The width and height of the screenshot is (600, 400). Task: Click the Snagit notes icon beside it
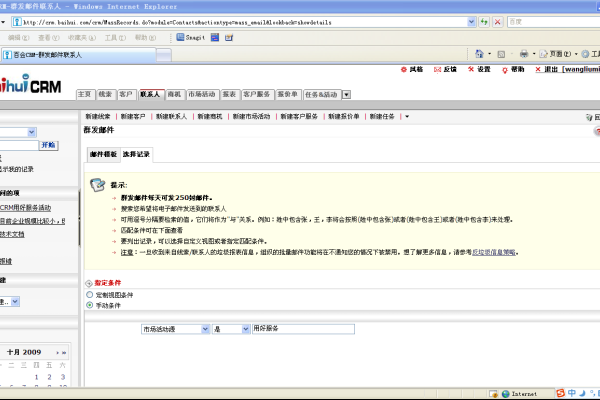[229, 37]
